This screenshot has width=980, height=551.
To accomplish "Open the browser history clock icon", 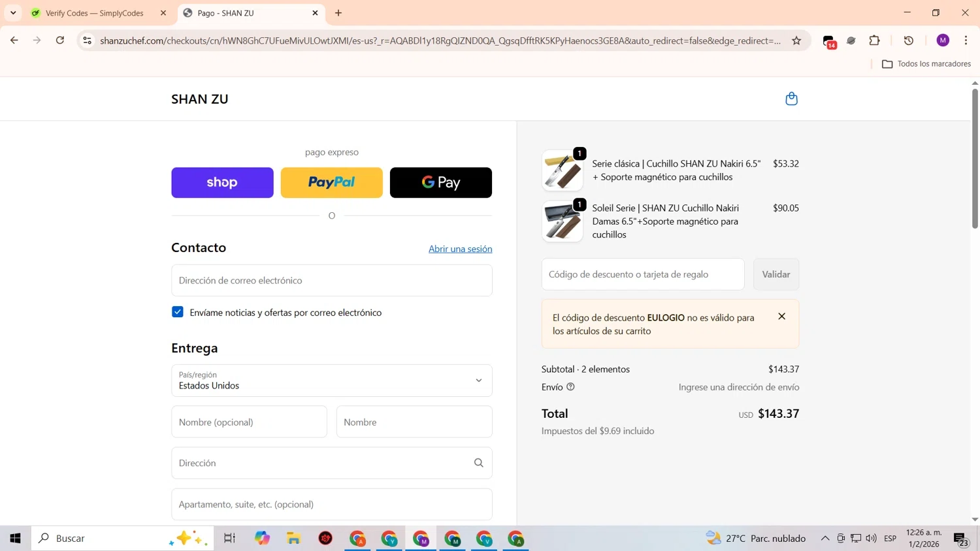I will pos(908,40).
